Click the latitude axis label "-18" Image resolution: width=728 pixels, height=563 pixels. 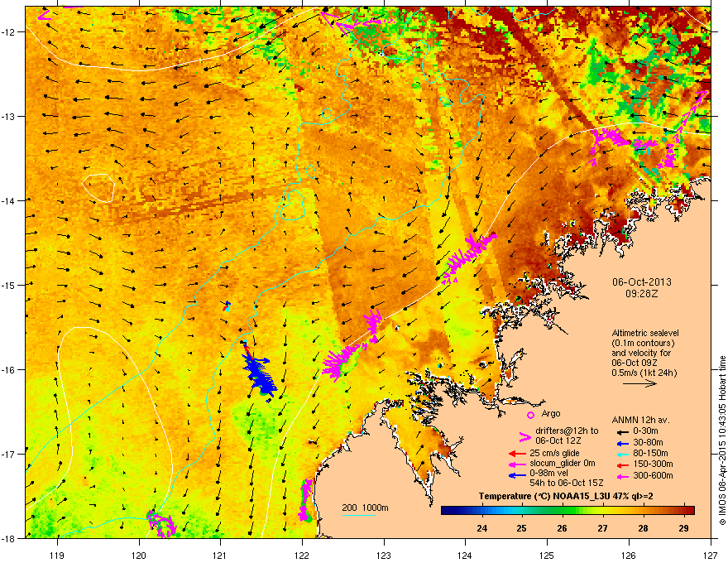(x=8, y=538)
